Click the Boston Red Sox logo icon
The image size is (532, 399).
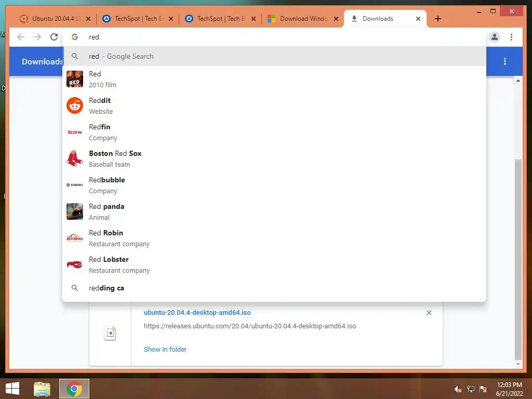(x=75, y=158)
